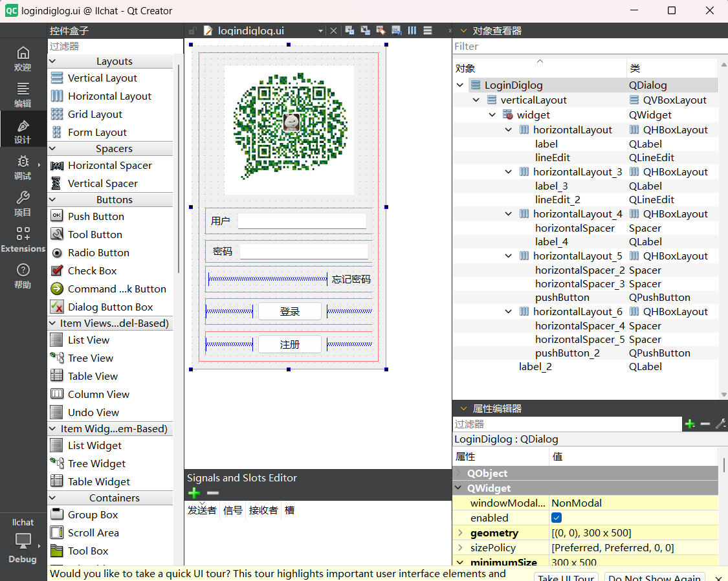
Task: Click the Edit Signals/Slots toolbar icon
Action: pyautogui.click(x=366, y=30)
